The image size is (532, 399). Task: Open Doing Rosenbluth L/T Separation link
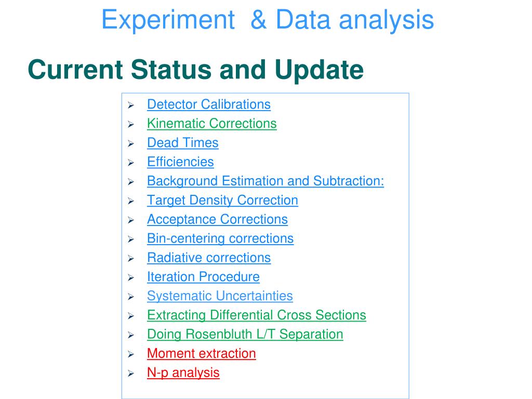click(245, 335)
